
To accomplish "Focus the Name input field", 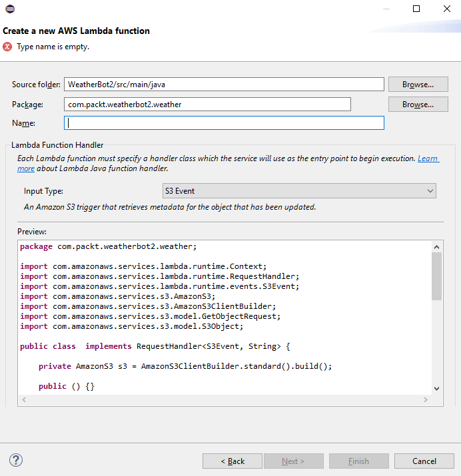I will click(x=224, y=123).
